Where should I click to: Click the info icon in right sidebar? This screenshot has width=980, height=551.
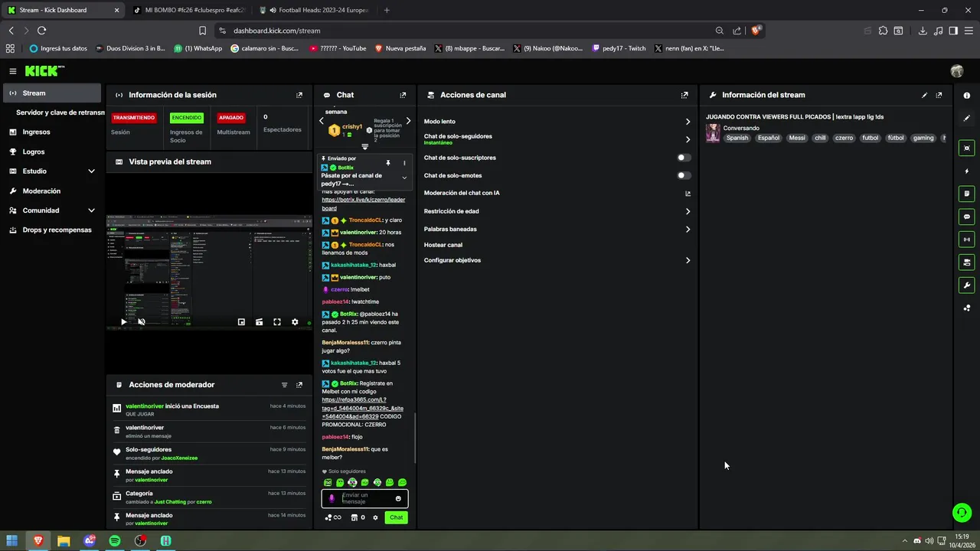pyautogui.click(x=967, y=95)
